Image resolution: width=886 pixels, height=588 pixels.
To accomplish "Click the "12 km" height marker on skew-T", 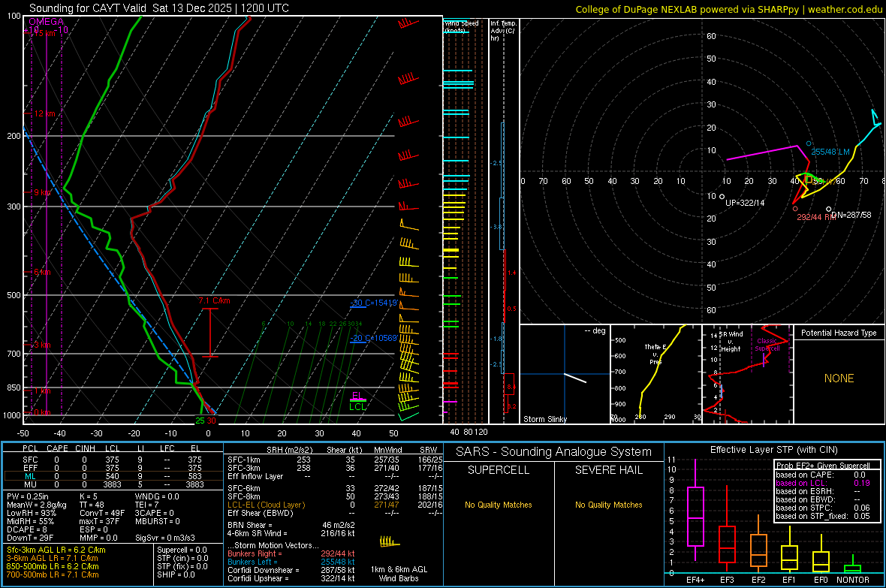I will point(44,113).
